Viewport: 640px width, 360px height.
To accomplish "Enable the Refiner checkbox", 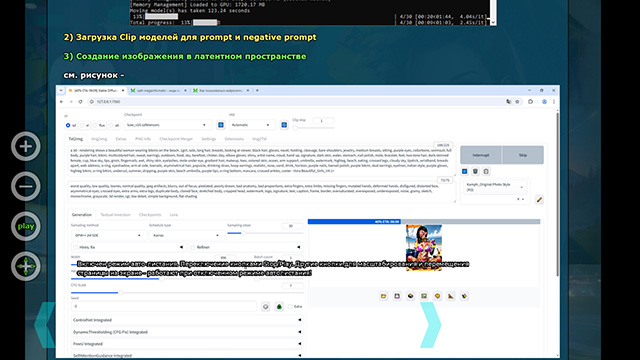I will click(x=193, y=247).
